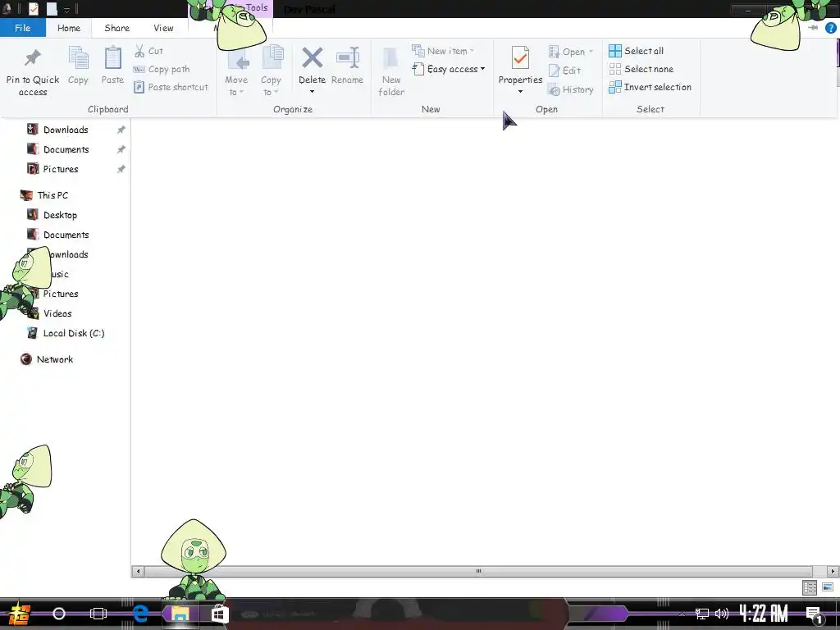Viewport: 840px width, 630px height.
Task: Click the Pin to Quick access icon
Action: [33, 58]
